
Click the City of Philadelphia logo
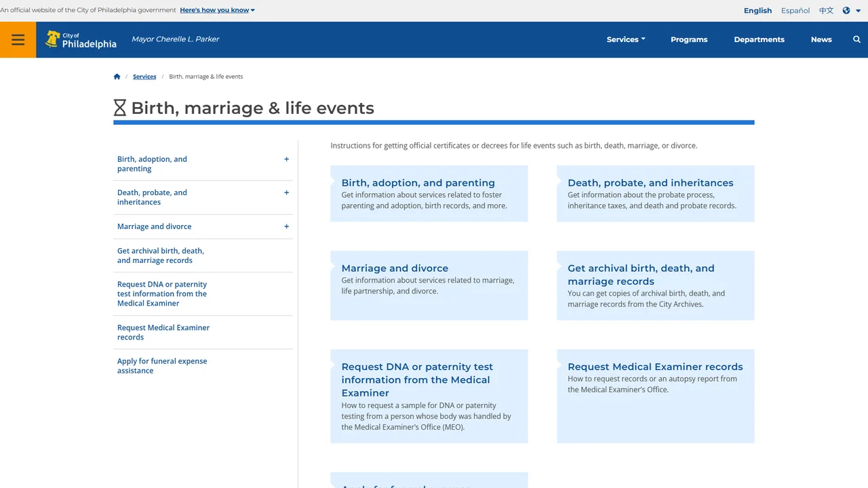coord(81,39)
